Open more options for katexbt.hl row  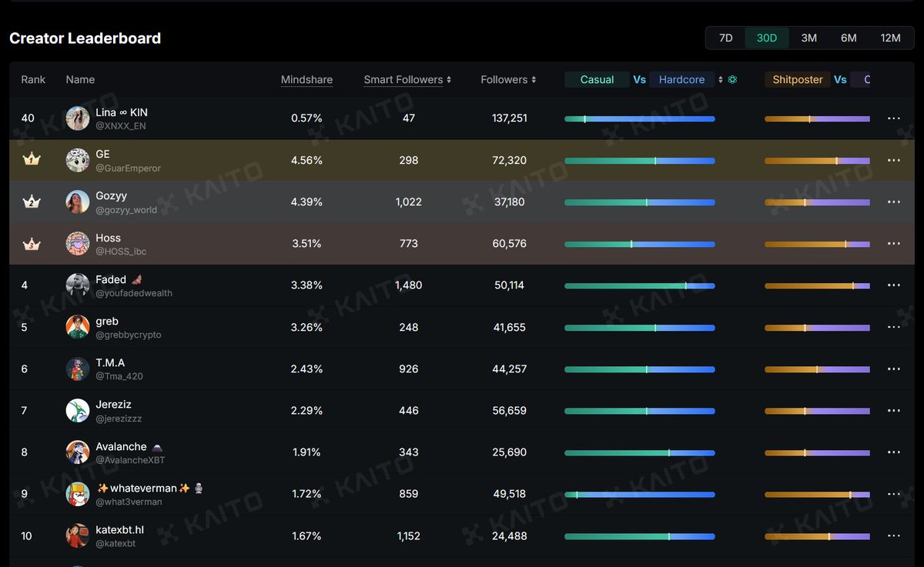[x=894, y=535]
